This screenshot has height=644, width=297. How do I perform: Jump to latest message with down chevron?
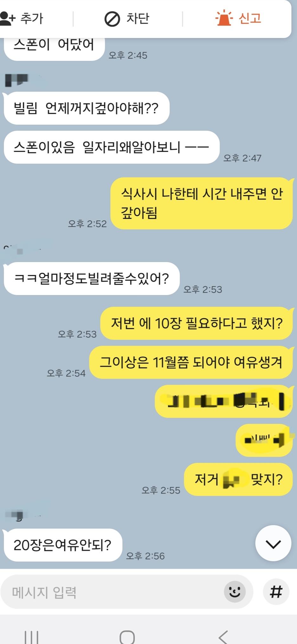(x=273, y=543)
